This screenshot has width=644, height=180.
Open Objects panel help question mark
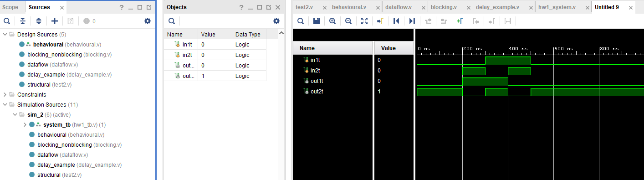click(x=241, y=7)
